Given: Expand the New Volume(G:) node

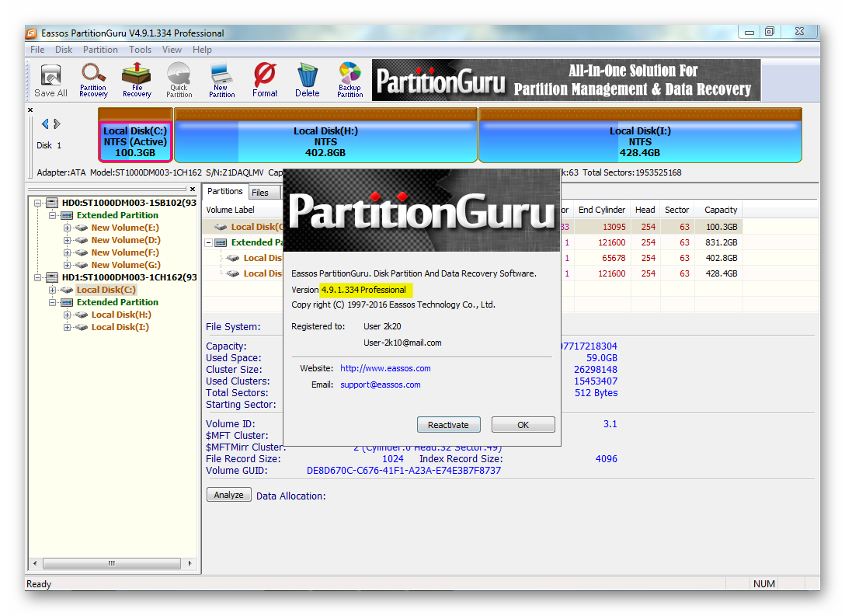Looking at the screenshot, I should point(67,265).
